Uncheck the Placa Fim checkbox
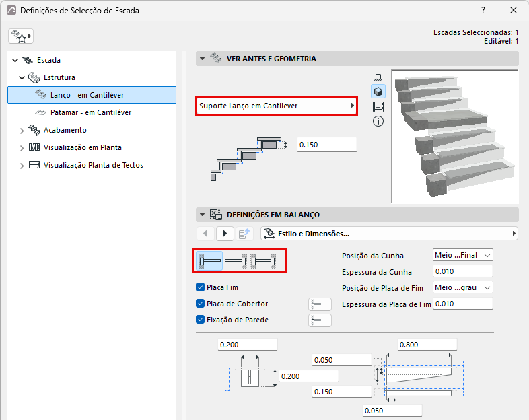Screen dimensions: 529x420 click(x=200, y=287)
